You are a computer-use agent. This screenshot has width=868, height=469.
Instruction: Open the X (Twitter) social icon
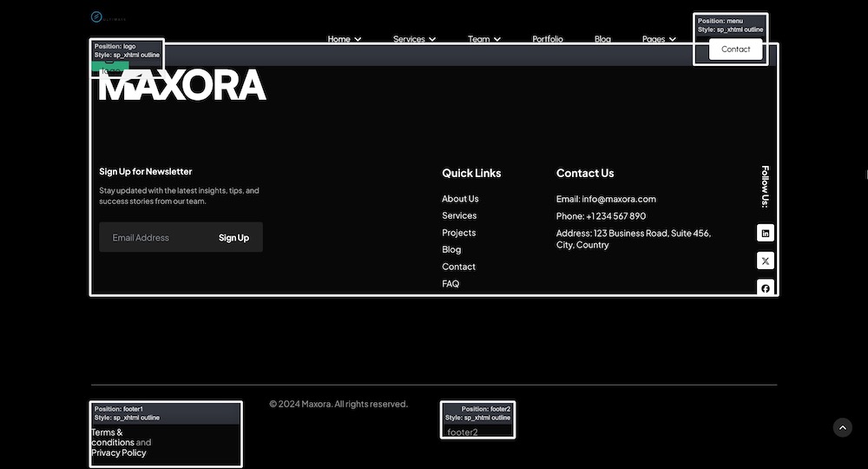(765, 261)
